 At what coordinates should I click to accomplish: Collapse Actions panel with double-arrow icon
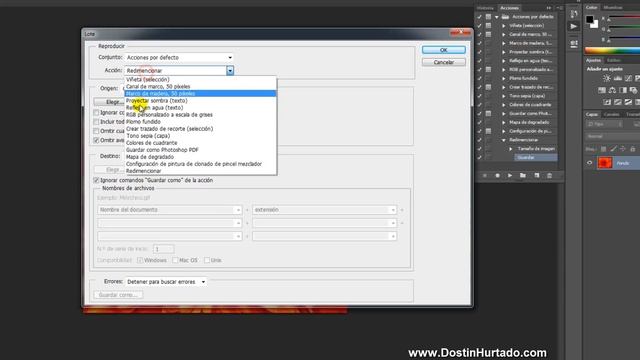549,8
